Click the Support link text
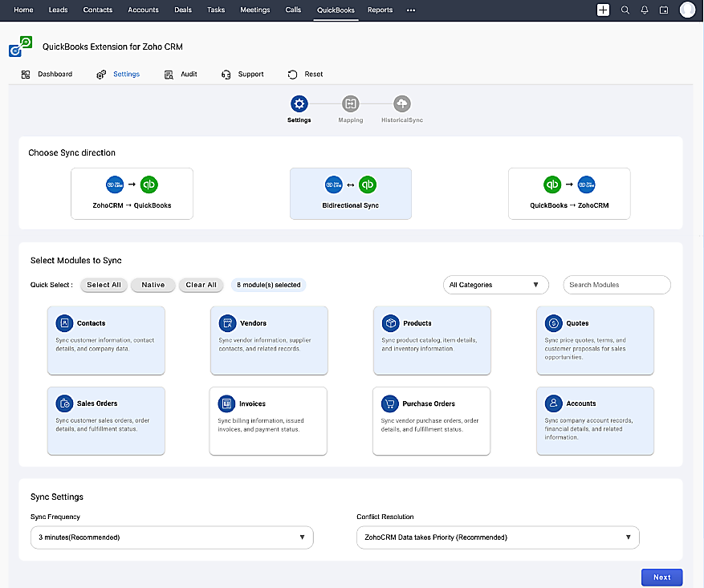This screenshot has height=588, width=704. pyautogui.click(x=251, y=75)
